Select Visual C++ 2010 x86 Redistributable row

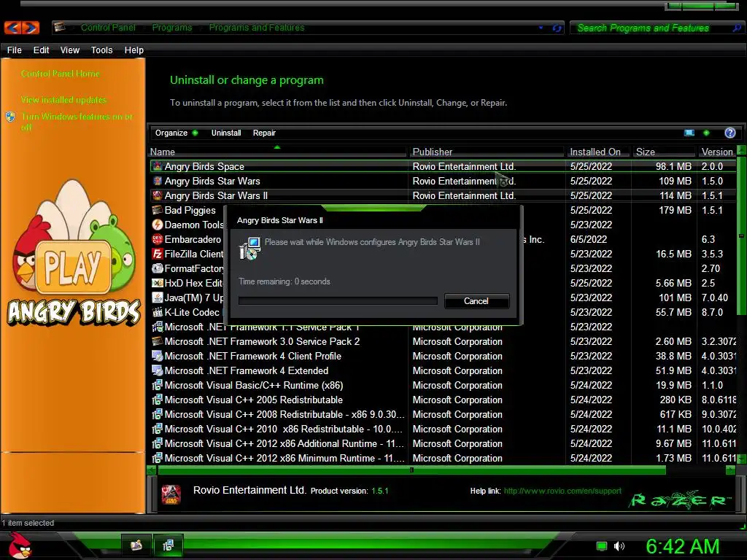click(443, 429)
